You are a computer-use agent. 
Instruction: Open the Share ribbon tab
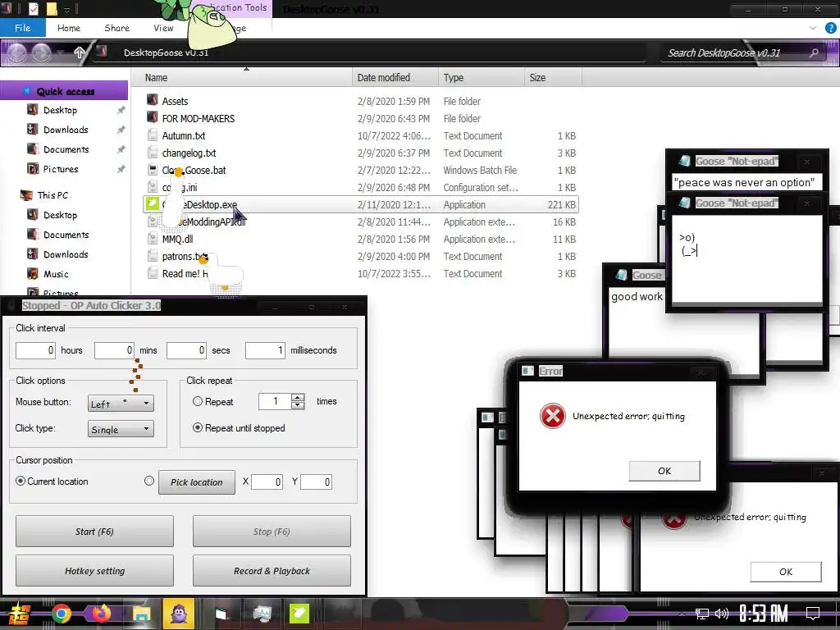pos(116,28)
